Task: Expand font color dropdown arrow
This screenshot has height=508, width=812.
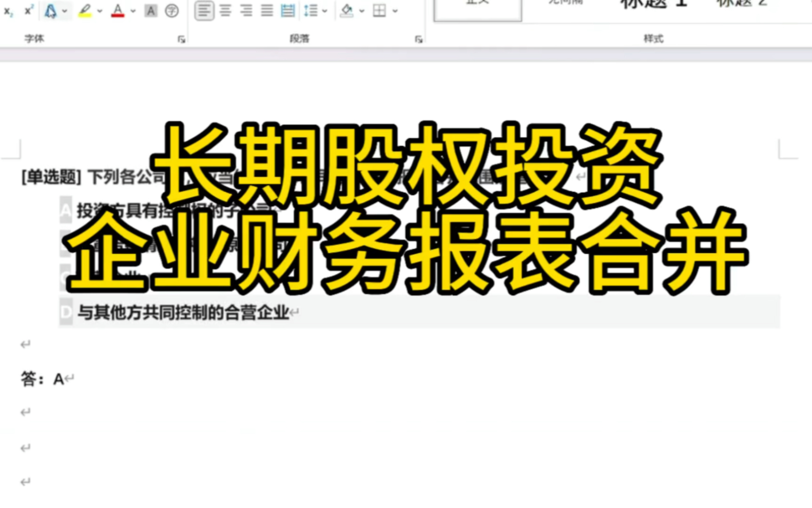Action: (133, 11)
